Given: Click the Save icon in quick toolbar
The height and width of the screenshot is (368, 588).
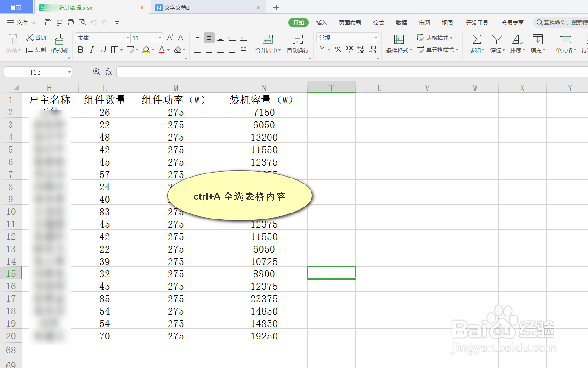Looking at the screenshot, I should pyautogui.click(x=48, y=23).
